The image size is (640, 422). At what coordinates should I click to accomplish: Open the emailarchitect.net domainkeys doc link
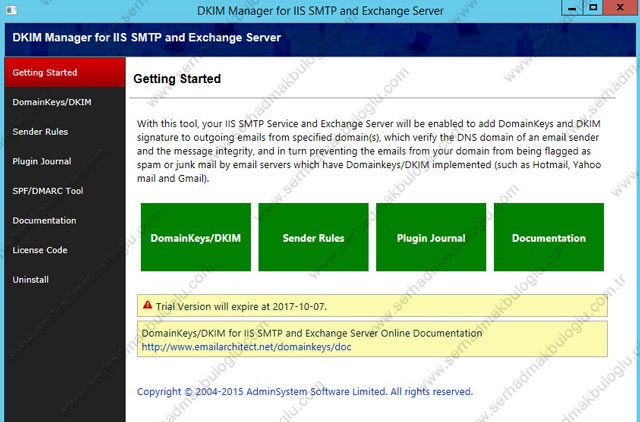pos(246,347)
